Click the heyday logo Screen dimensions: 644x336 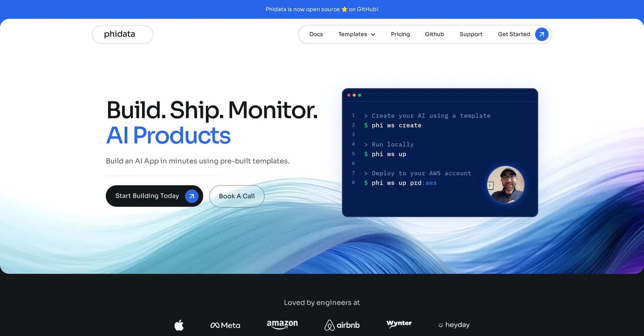[454, 325]
